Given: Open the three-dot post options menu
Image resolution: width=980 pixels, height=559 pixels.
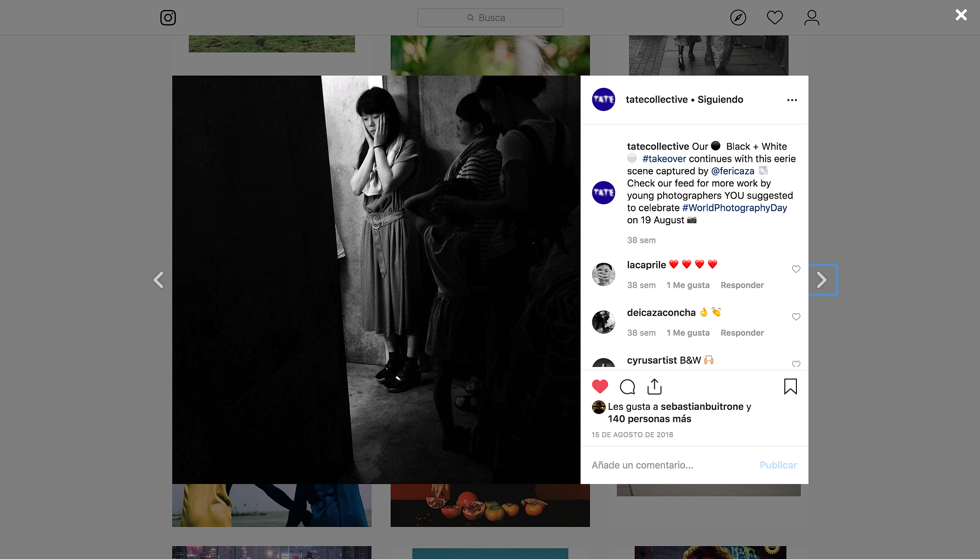Looking at the screenshot, I should click(792, 100).
